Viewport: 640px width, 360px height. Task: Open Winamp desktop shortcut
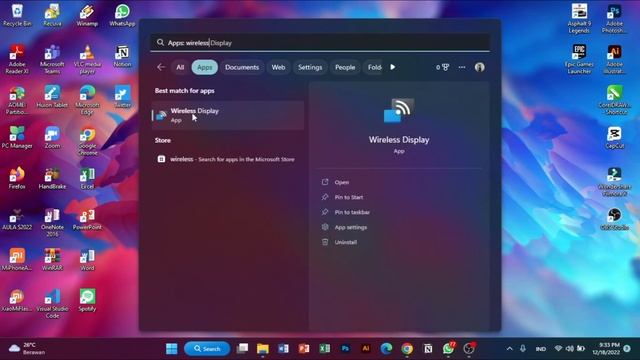pyautogui.click(x=87, y=15)
